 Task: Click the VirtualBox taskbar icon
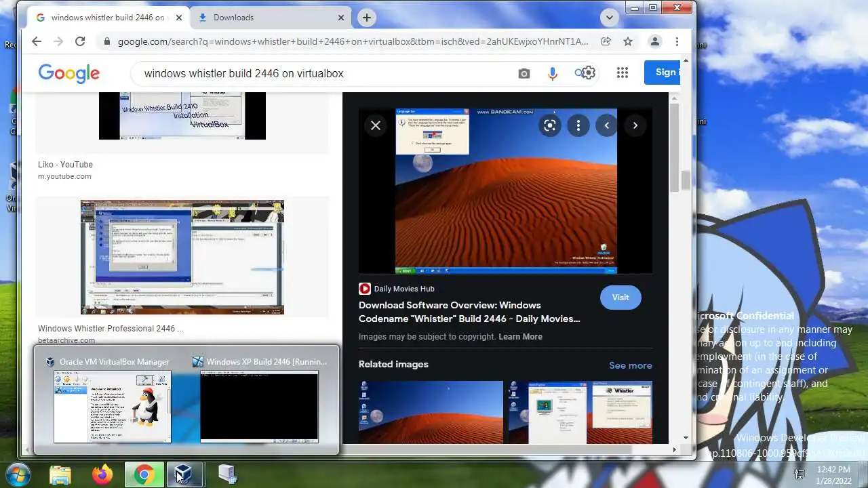[184, 474]
